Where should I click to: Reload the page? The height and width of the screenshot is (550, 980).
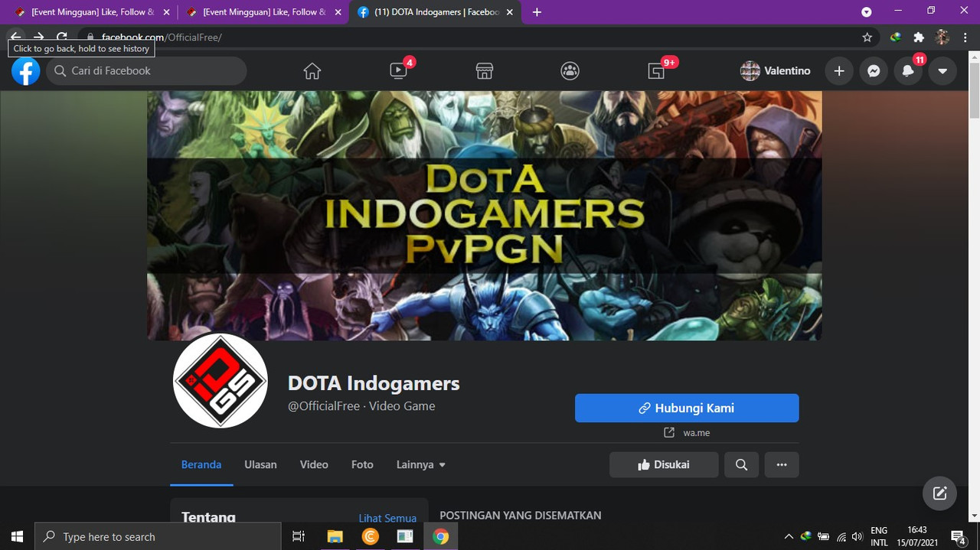click(x=62, y=37)
